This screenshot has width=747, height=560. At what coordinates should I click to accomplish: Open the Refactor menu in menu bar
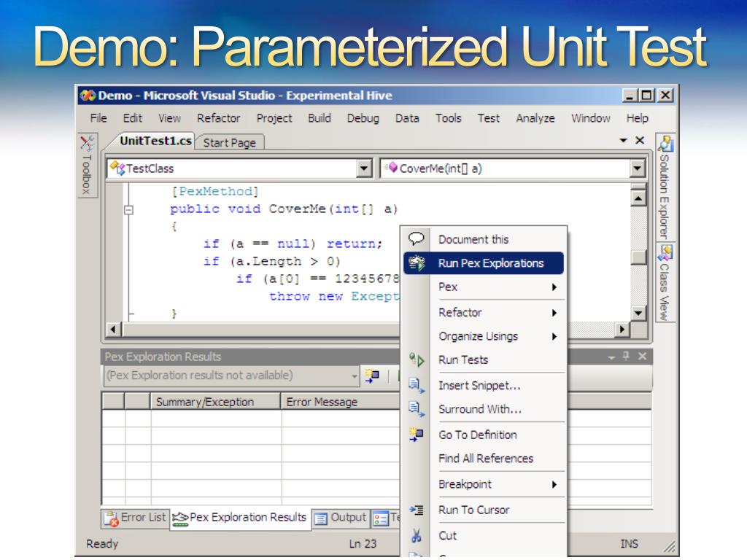pos(219,118)
